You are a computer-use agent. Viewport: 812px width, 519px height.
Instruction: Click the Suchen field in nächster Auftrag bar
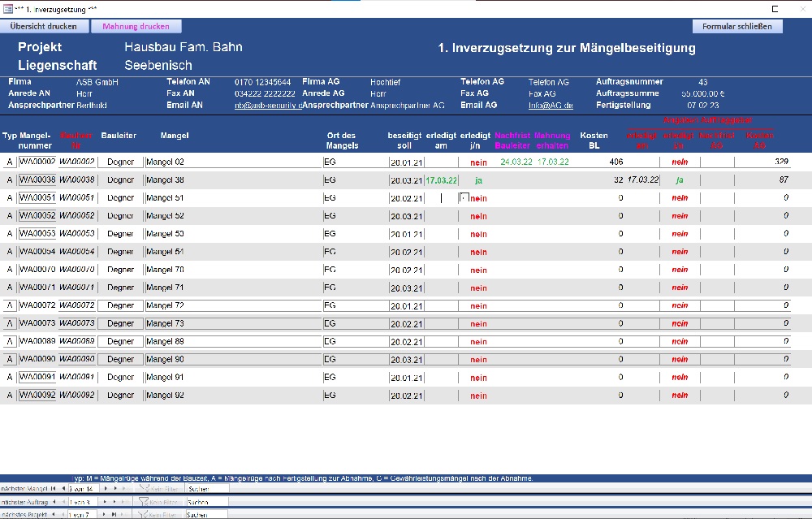206,502
